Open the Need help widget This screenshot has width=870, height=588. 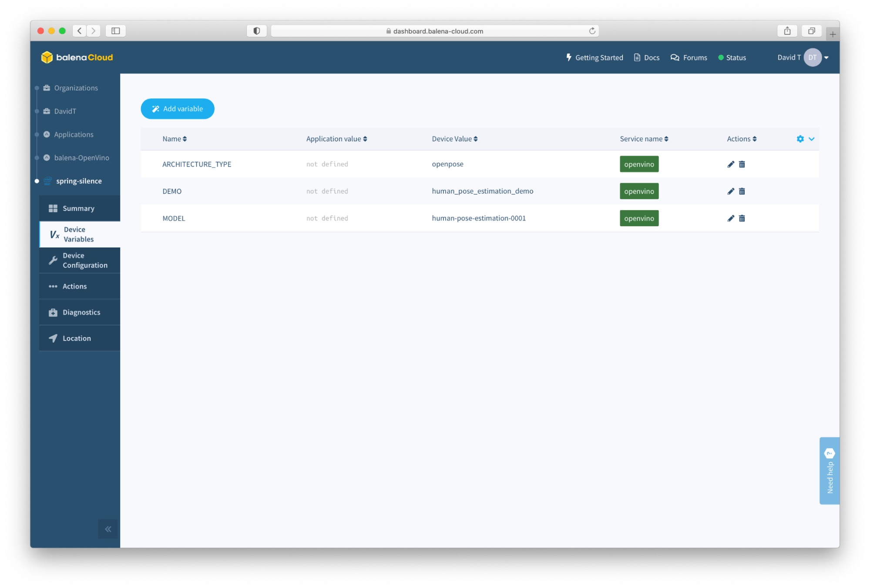tap(829, 471)
